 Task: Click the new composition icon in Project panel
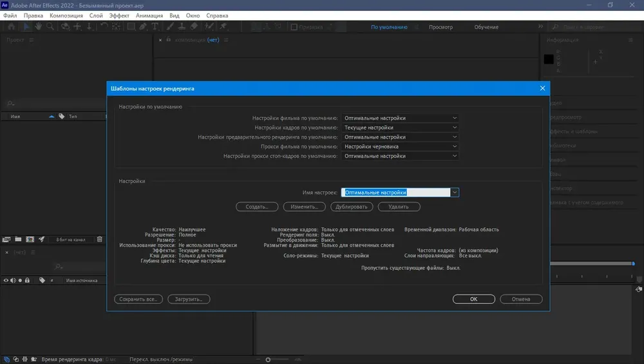pos(30,239)
